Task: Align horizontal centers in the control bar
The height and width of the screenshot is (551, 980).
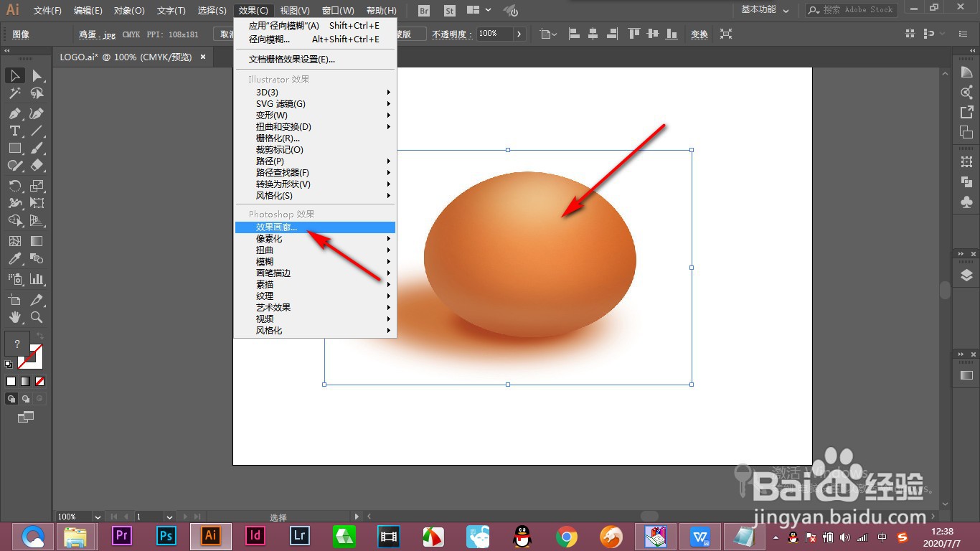Action: point(594,33)
